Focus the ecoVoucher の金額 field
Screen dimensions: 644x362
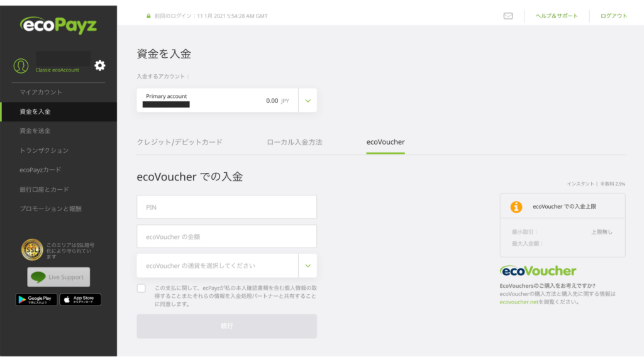[226, 236]
